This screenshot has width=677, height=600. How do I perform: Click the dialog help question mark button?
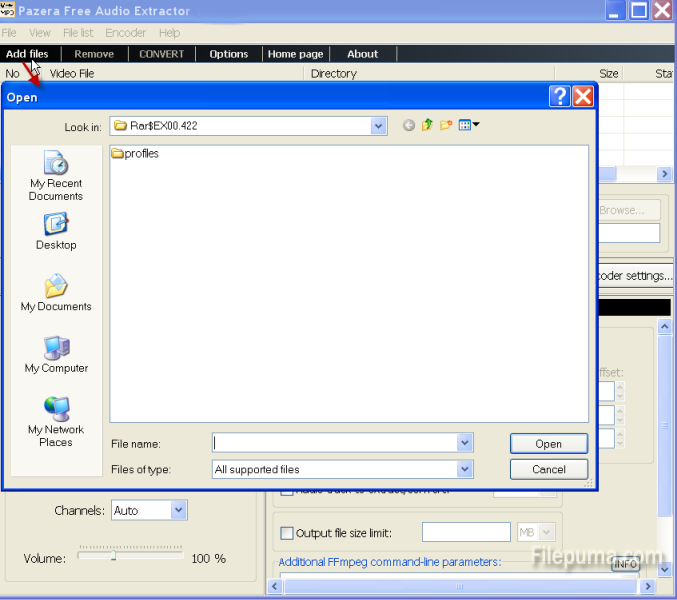[559, 96]
